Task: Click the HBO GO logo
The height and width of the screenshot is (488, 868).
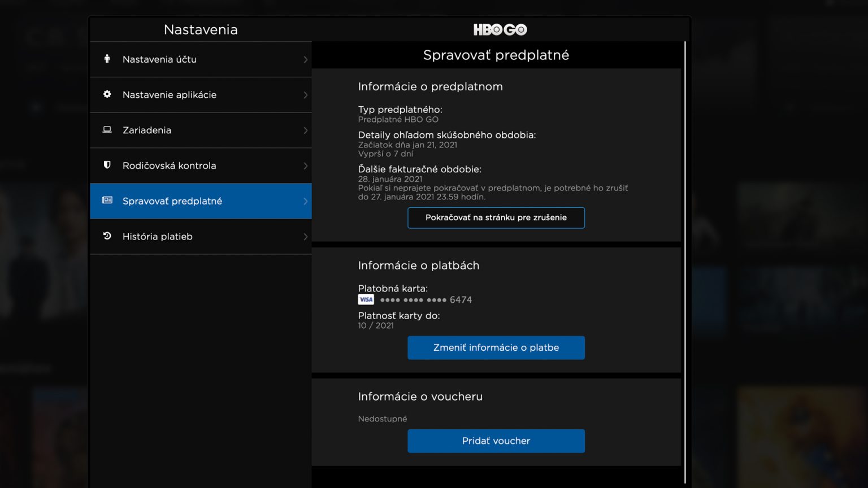Action: click(500, 29)
